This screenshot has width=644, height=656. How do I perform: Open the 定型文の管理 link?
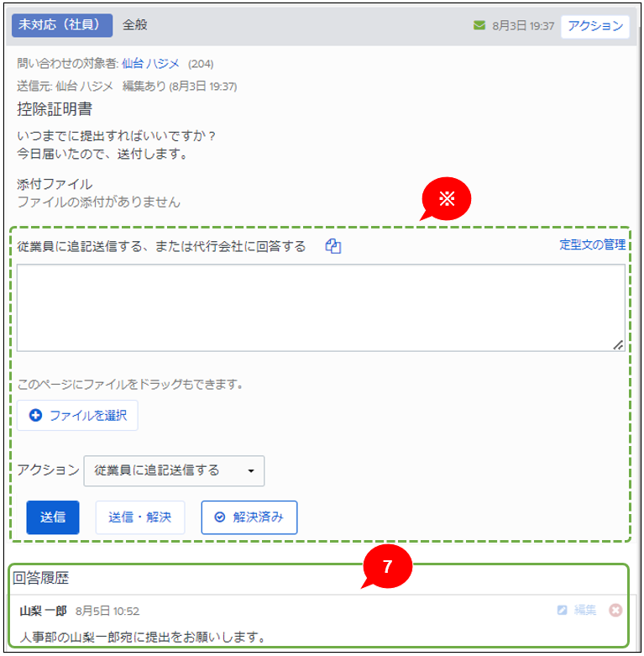593,244
